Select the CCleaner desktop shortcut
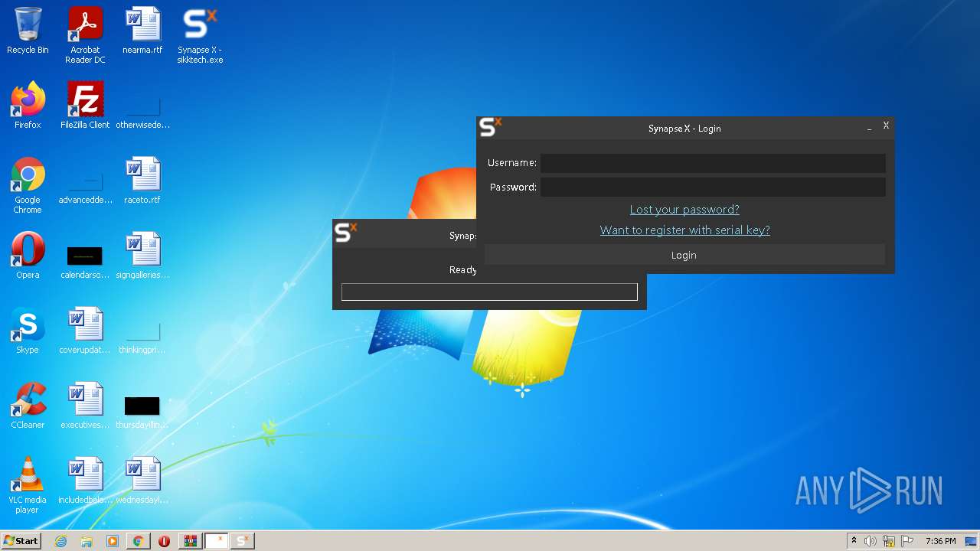Screen dimensions: 980x551 (28, 406)
